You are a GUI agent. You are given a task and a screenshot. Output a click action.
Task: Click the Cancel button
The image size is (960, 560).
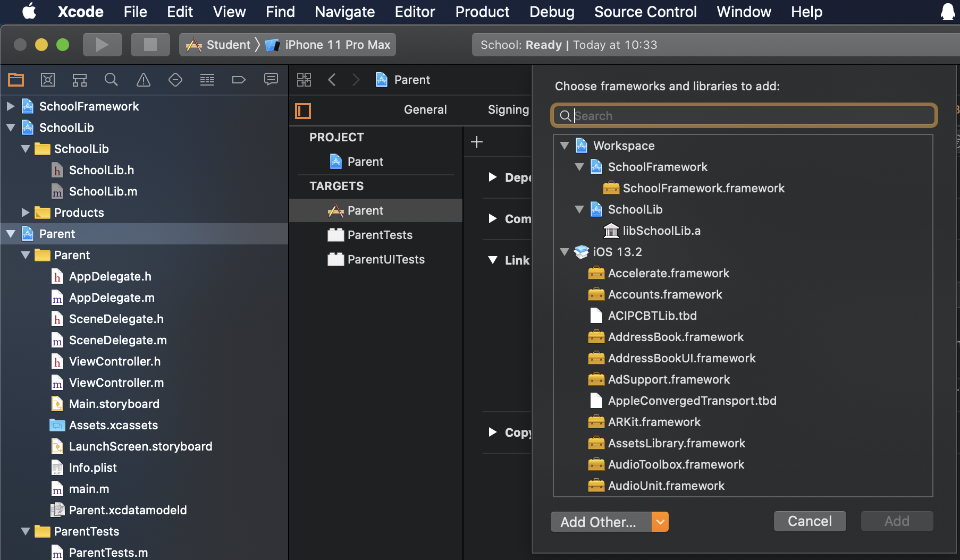(x=810, y=521)
